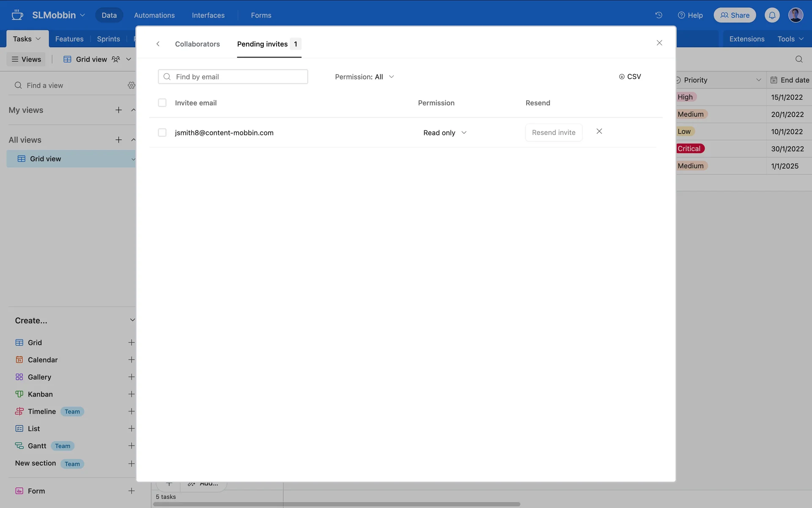812x508 pixels.
Task: Click the search icon above the grid
Action: pyautogui.click(x=798, y=59)
